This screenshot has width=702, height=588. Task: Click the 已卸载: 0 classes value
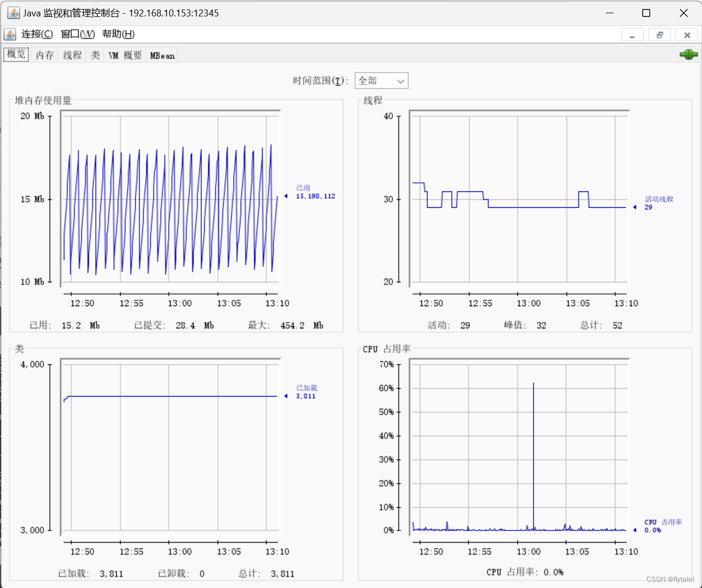pyautogui.click(x=181, y=574)
